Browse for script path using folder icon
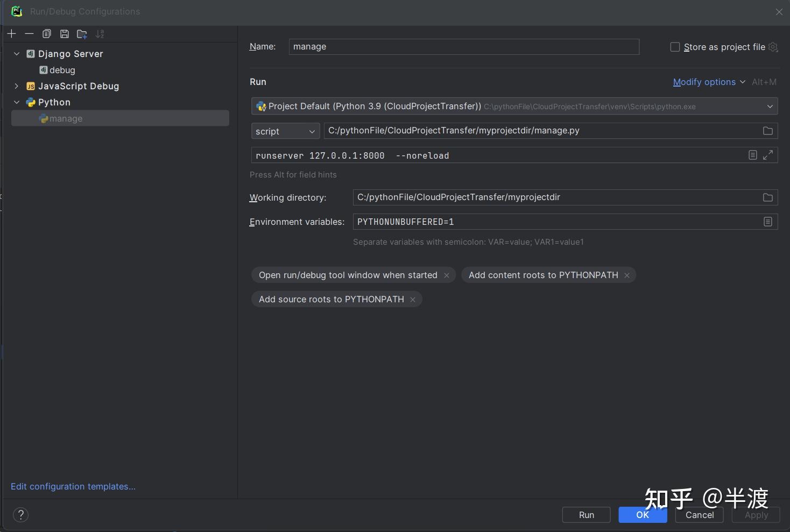 [767, 131]
